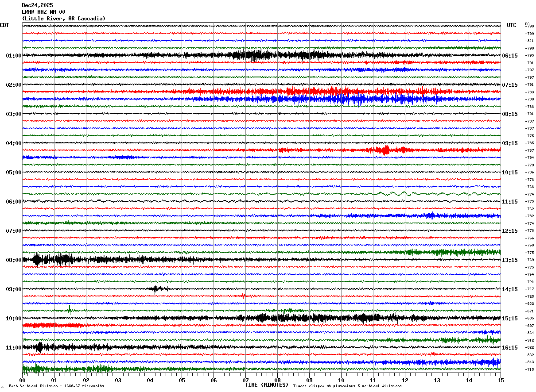Screen dimensions: 536x392
Task: Select the 06:00 CDT row label
Action: click(14, 202)
